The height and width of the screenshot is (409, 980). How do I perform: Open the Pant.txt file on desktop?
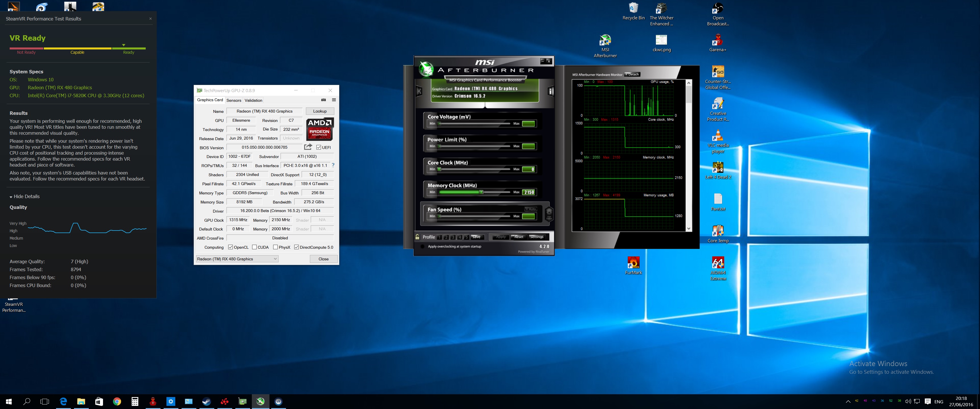click(718, 202)
